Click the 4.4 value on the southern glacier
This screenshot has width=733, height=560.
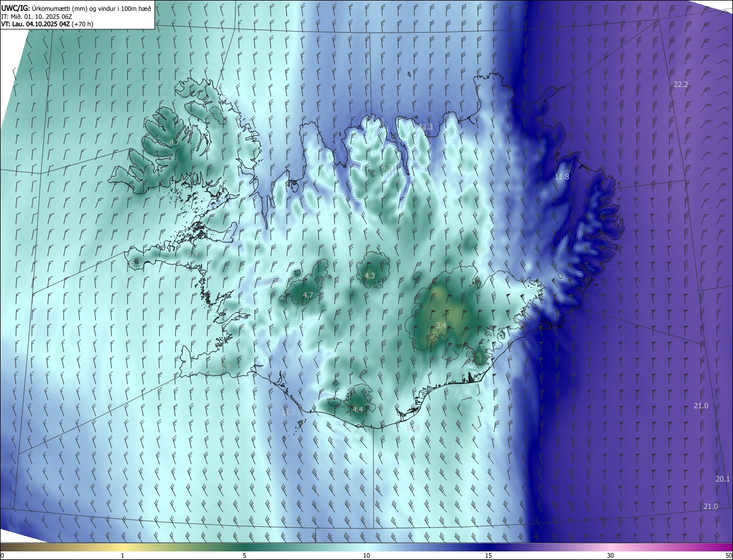[x=358, y=409]
